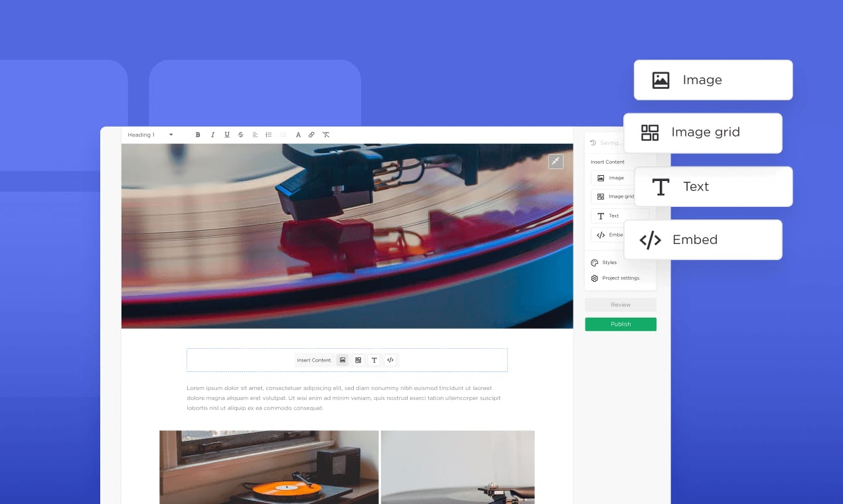Select the vinyl record hero image
The width and height of the screenshot is (843, 504).
347,236
